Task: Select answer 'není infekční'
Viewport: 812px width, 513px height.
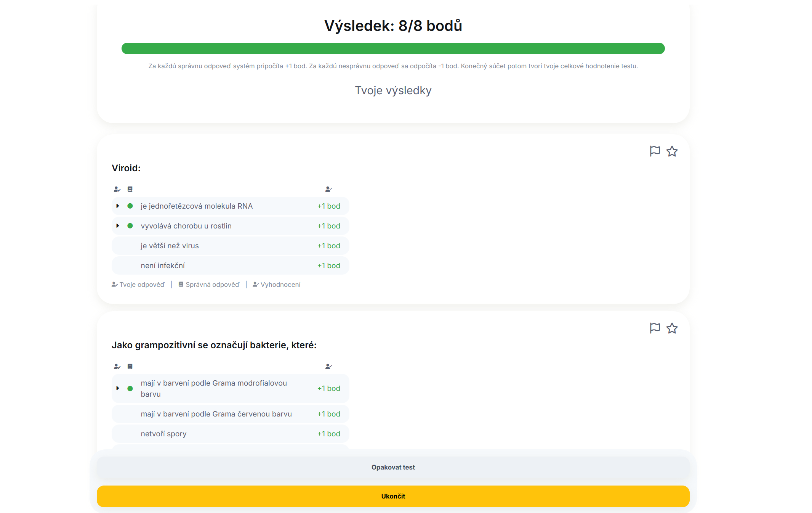Action: tap(230, 265)
